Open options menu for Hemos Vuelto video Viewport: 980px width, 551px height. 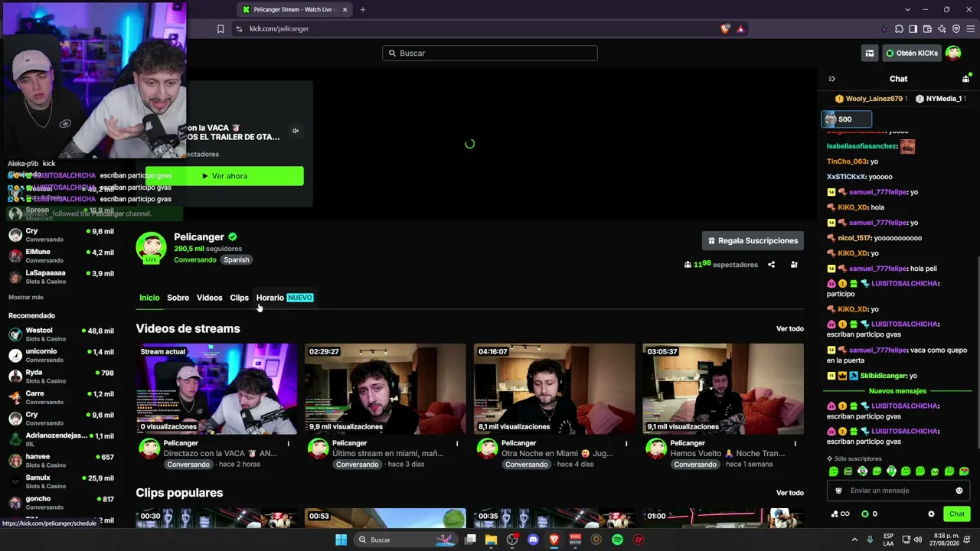pos(795,444)
